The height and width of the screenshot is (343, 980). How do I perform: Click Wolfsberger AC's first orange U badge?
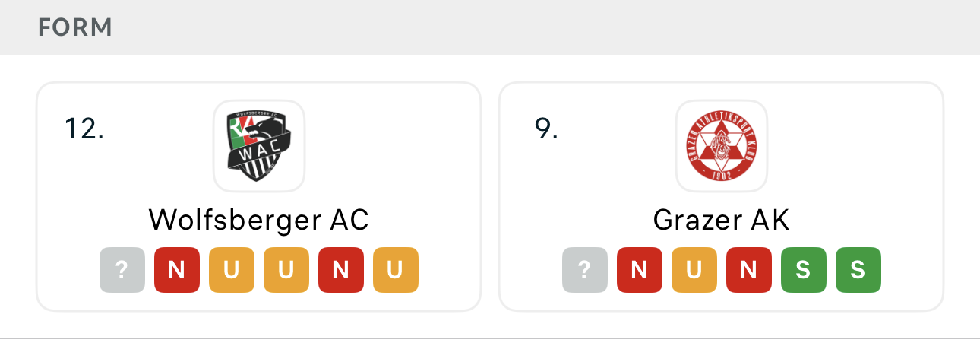232,270
